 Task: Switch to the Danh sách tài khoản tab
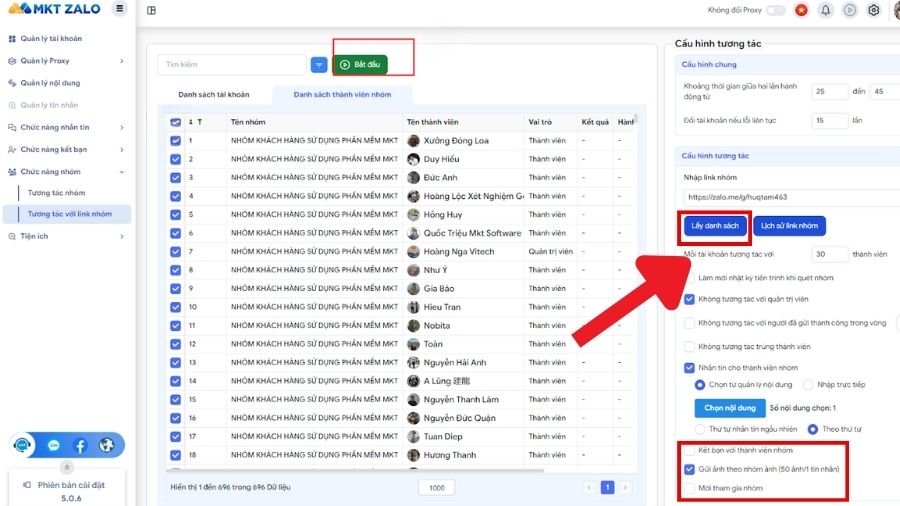click(213, 95)
